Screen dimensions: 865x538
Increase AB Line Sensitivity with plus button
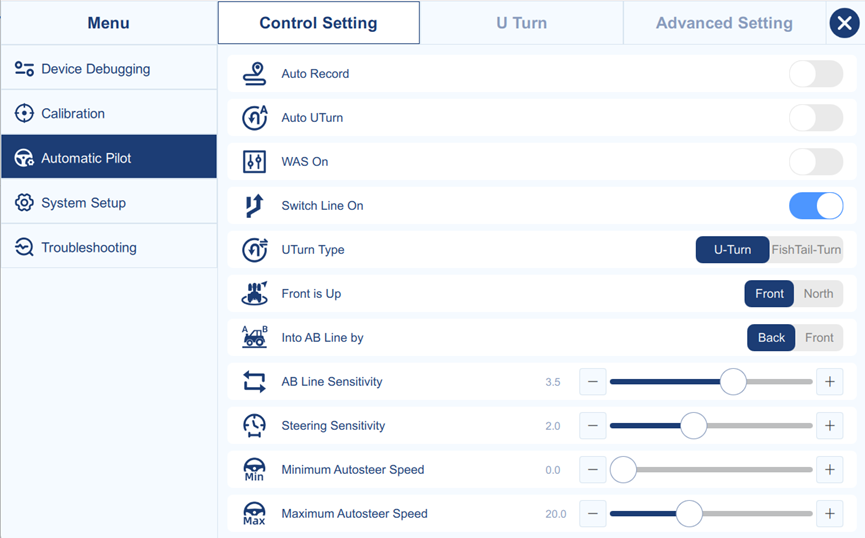[x=830, y=381]
